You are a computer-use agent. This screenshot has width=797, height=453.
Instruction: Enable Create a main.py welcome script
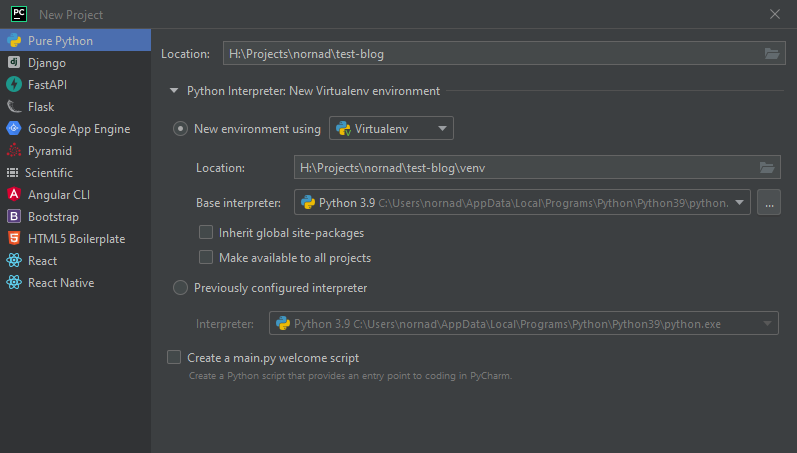coord(174,357)
